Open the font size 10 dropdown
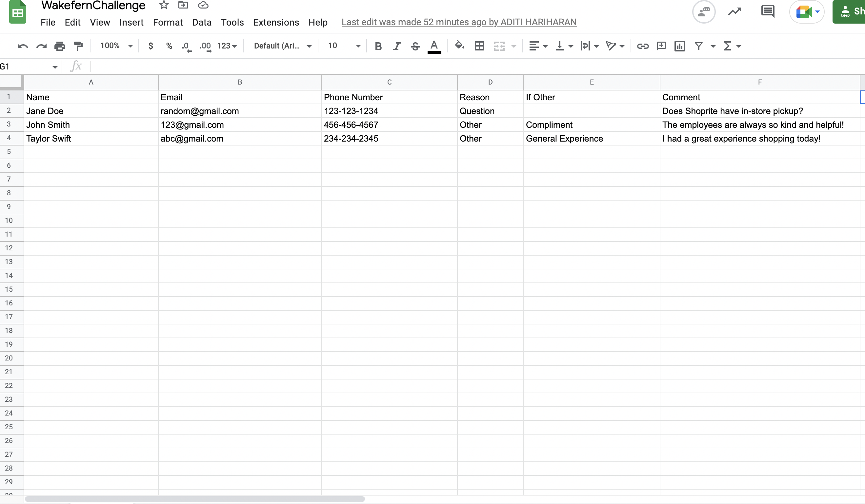Viewport: 865px width, 504px height. tap(344, 46)
